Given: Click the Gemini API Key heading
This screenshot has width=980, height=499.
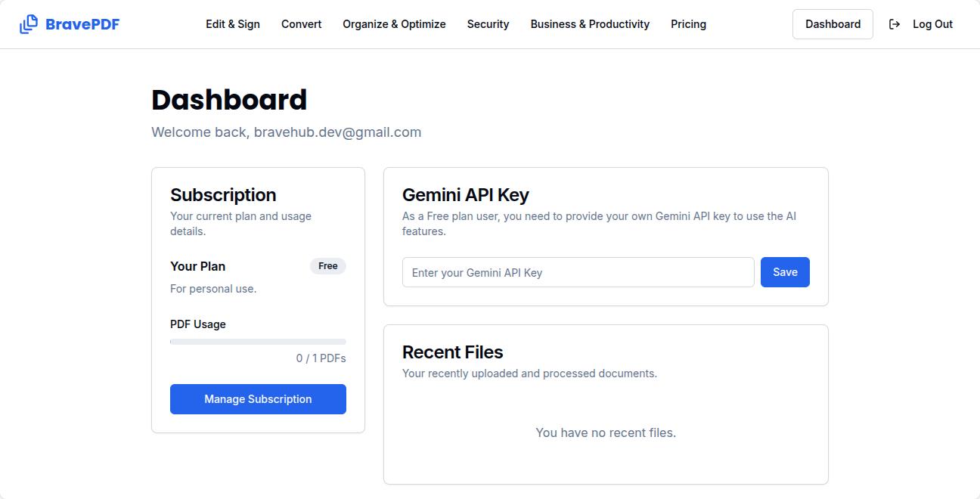Looking at the screenshot, I should [x=466, y=195].
